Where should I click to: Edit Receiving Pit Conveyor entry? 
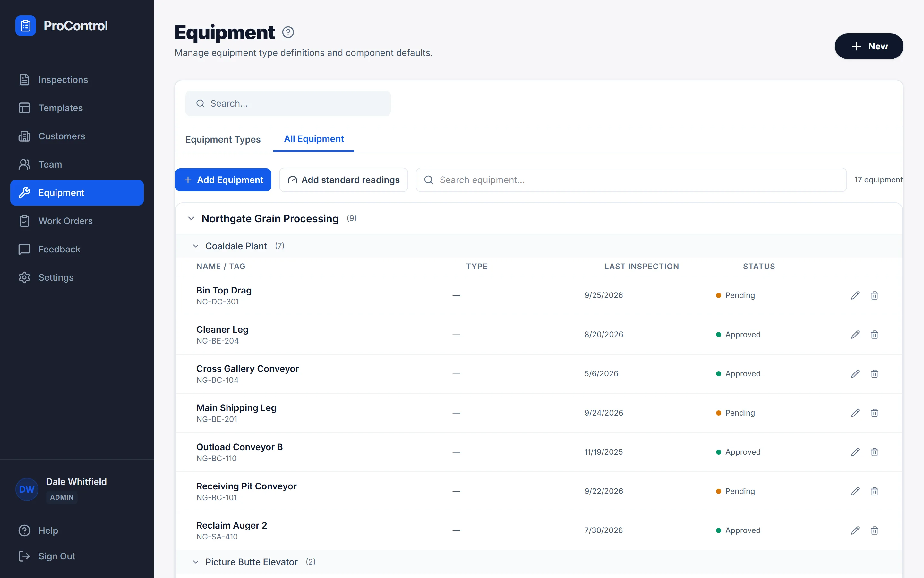(855, 491)
